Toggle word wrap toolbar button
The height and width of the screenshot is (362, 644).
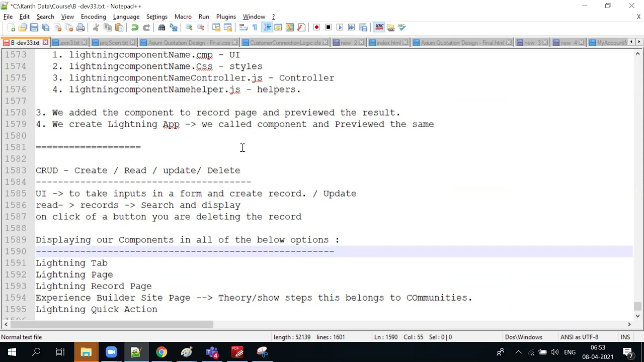pyautogui.click(x=243, y=27)
